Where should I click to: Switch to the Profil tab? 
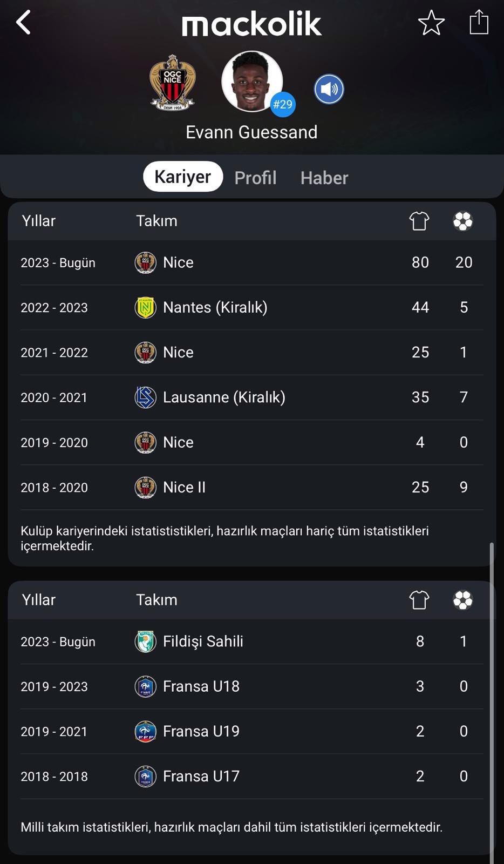[255, 178]
